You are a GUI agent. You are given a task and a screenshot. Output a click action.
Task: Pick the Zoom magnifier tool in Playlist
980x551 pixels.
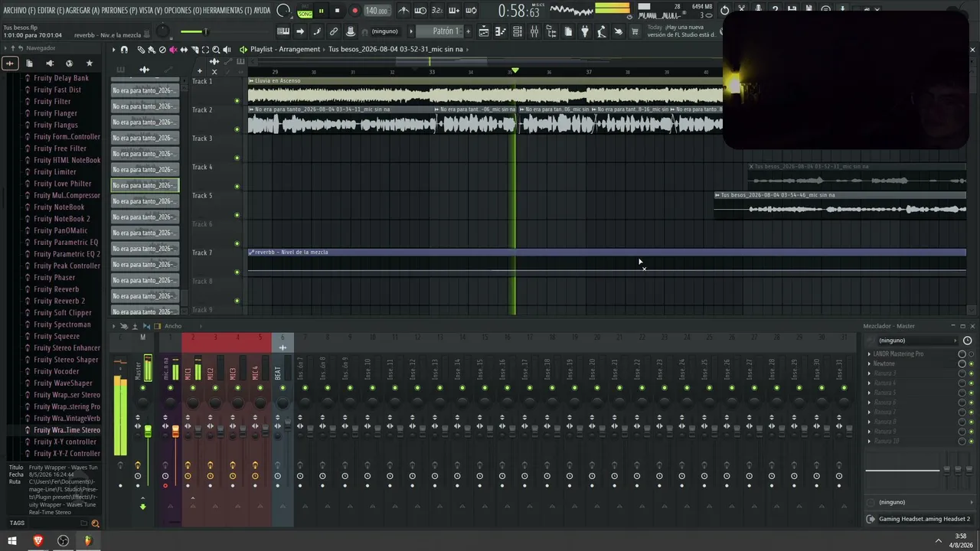[216, 49]
